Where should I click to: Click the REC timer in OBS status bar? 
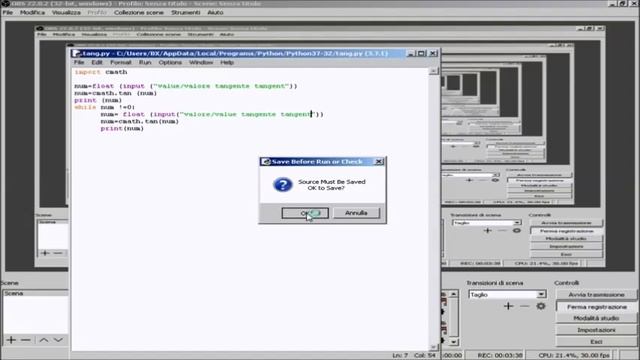click(500, 356)
